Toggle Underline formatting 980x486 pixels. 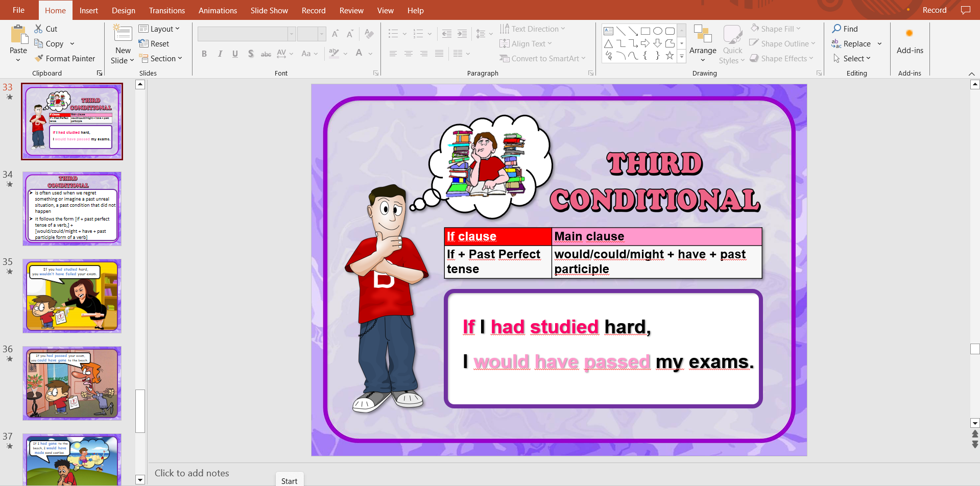click(x=235, y=54)
